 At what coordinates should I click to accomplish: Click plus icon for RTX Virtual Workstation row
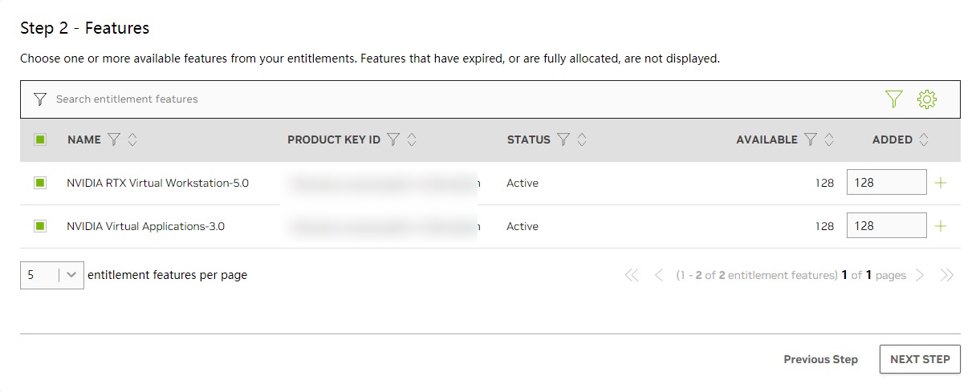[941, 183]
